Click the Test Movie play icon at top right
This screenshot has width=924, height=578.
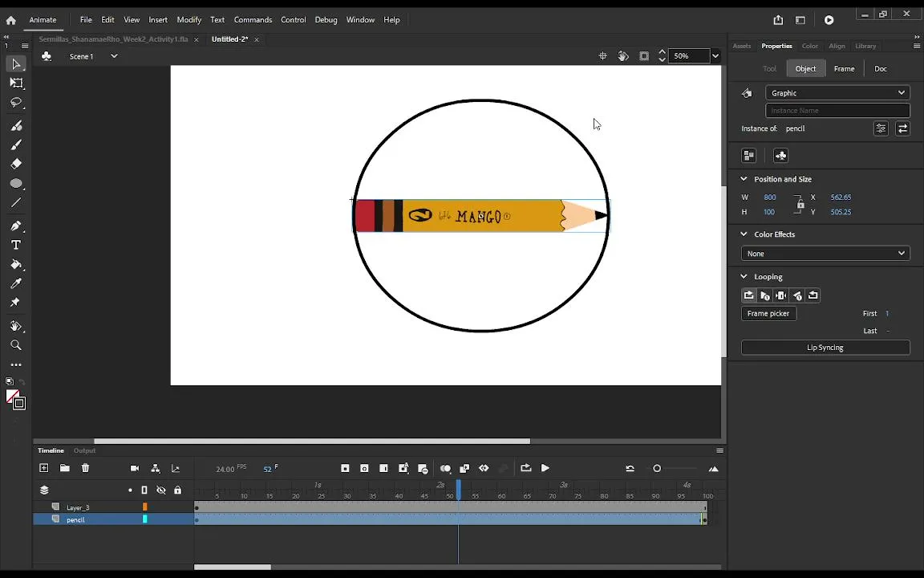point(829,20)
